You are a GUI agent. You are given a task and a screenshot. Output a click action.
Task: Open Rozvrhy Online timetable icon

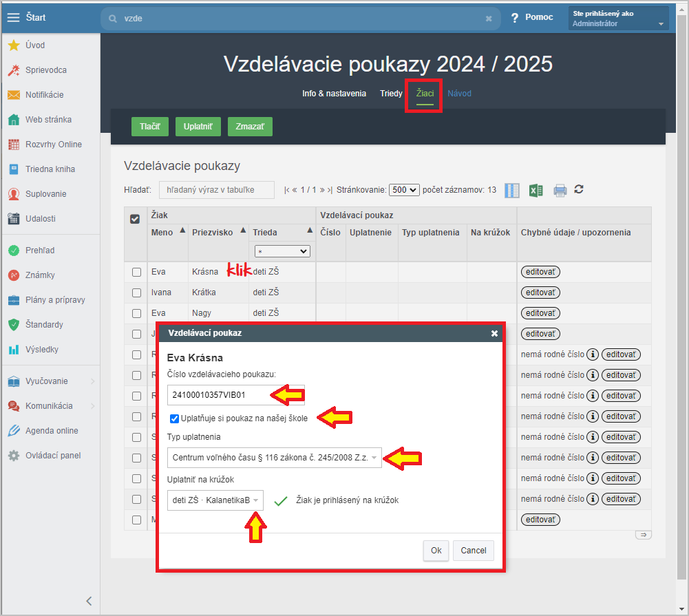pyautogui.click(x=14, y=144)
